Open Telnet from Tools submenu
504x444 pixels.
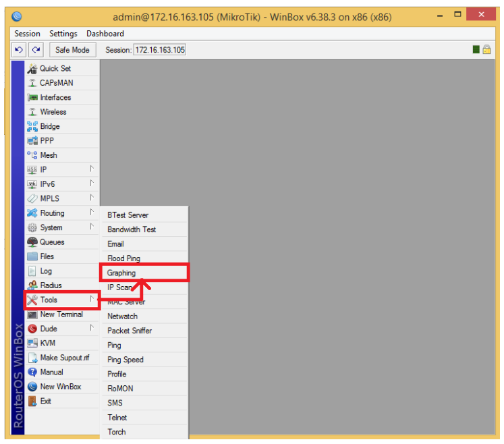pyautogui.click(x=144, y=418)
